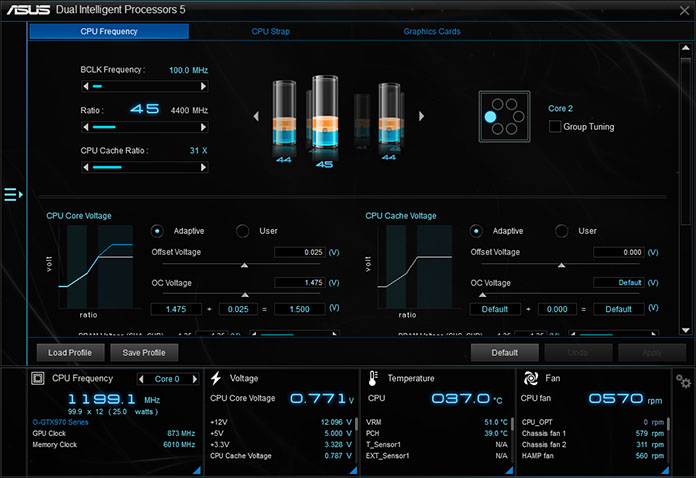Click Core Offset Voltage field showing 0.025
This screenshot has width=696, height=478.
point(300,252)
